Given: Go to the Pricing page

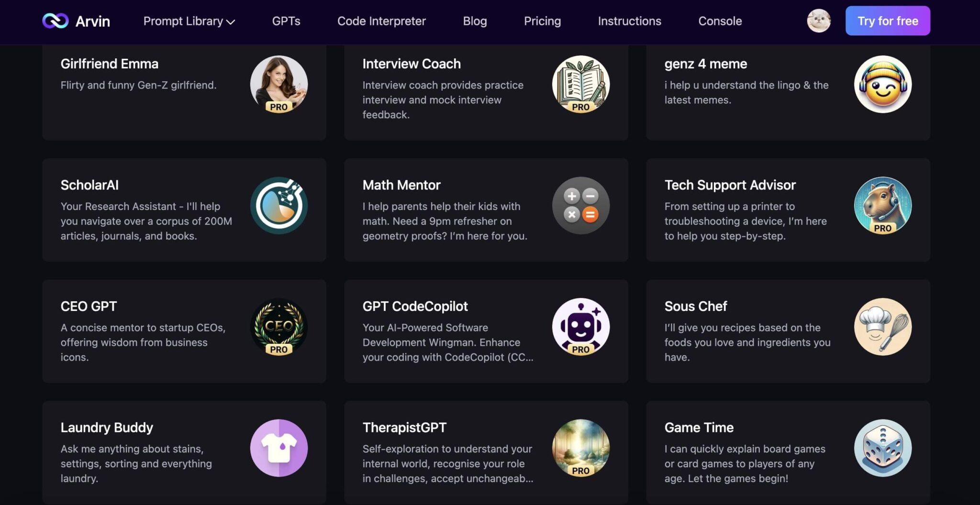Looking at the screenshot, I should pyautogui.click(x=542, y=21).
